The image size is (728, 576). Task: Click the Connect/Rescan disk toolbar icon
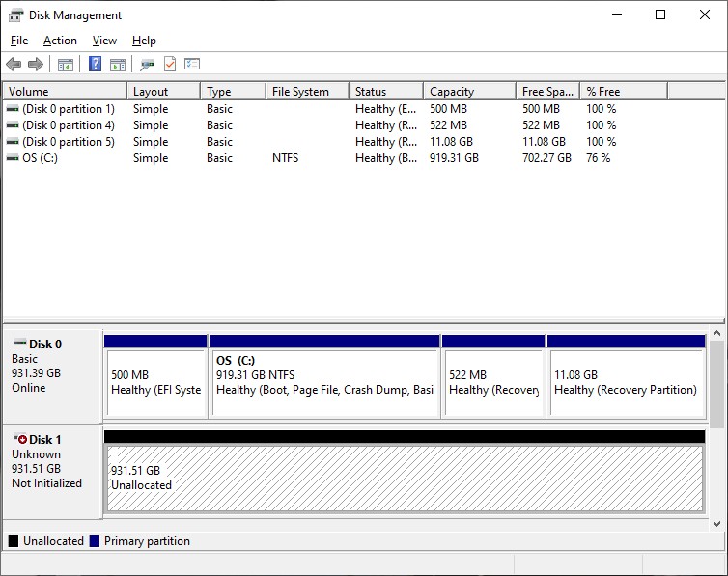[147, 65]
